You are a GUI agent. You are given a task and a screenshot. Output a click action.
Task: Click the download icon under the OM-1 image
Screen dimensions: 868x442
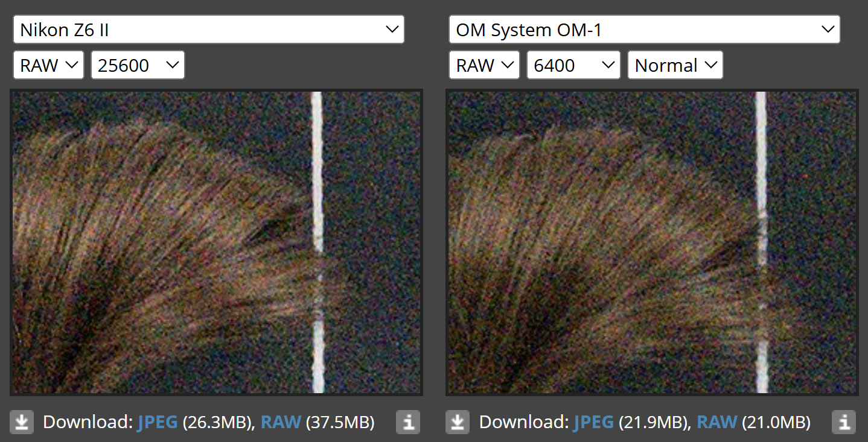(x=458, y=423)
